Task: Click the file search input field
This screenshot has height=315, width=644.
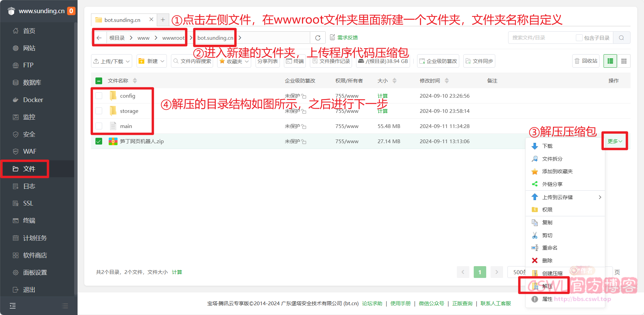Action: pyautogui.click(x=541, y=38)
